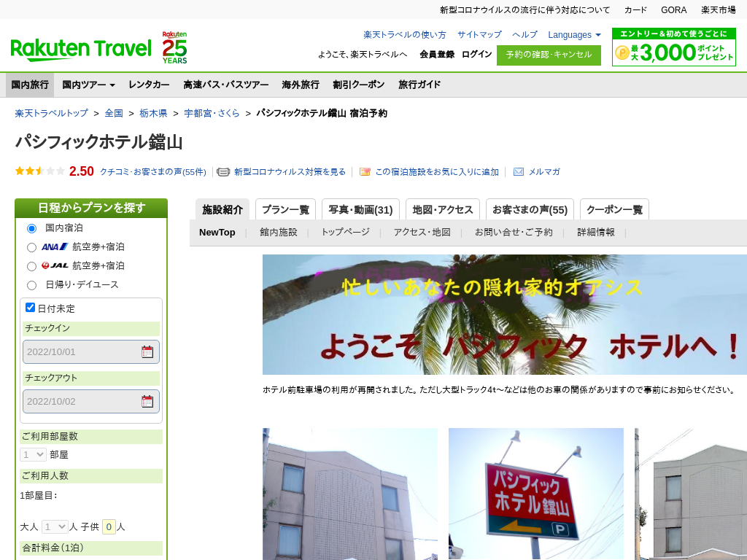This screenshot has width=747, height=560.
Task: Open the 3,000 point present banner
Action: tap(673, 47)
